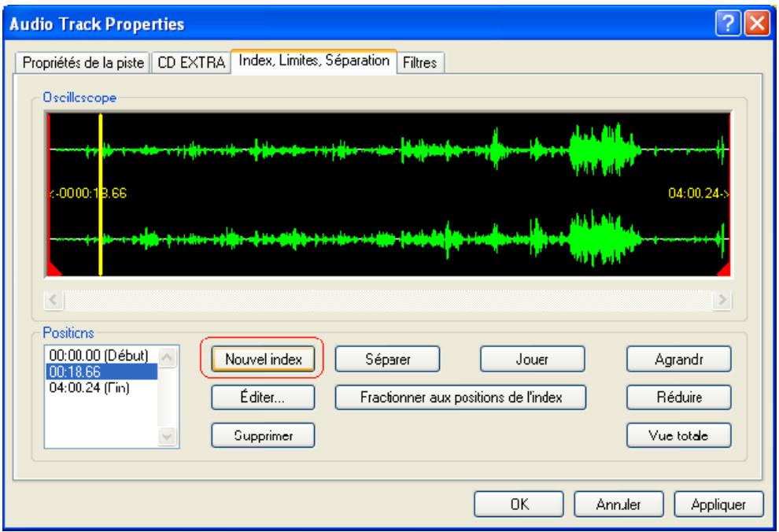The height and width of the screenshot is (532, 779).
Task: Select the 04:00.24 (Fin) position
Action: coord(102,387)
